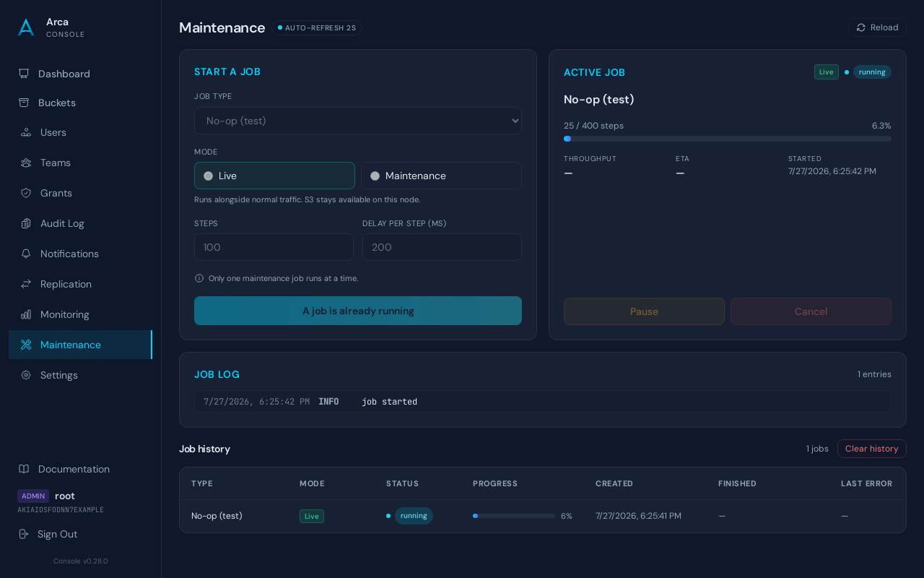Click the Buckets sidebar icon
Screen dimensions: 924x578
pos(24,103)
